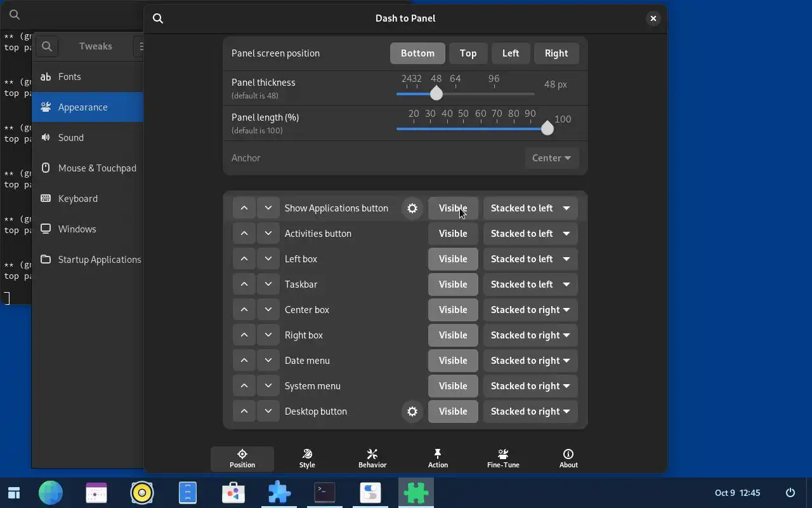Move Desktop button up

point(244,411)
